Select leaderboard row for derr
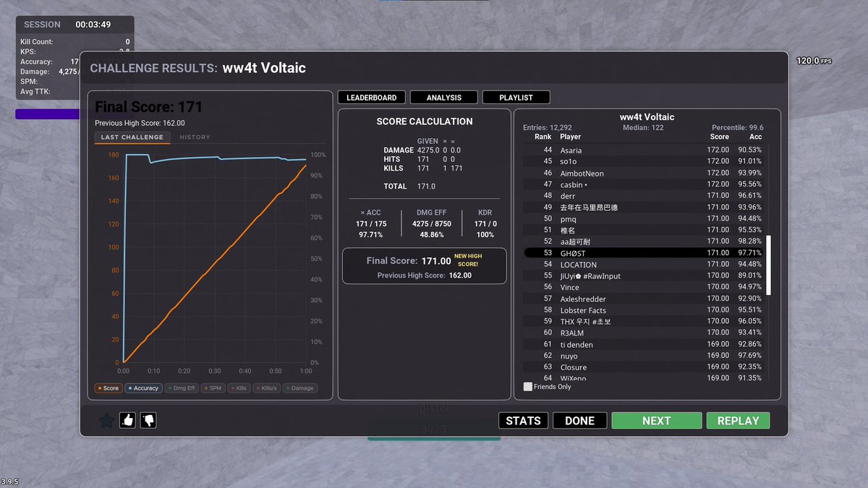Viewport: 868px width, 488px height. 644,196
